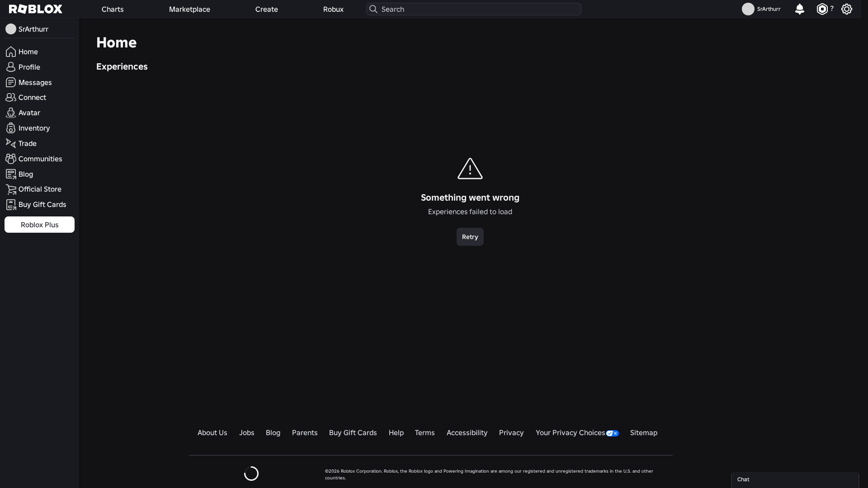
Task: Open the Sitemap footer link
Action: 643,433
